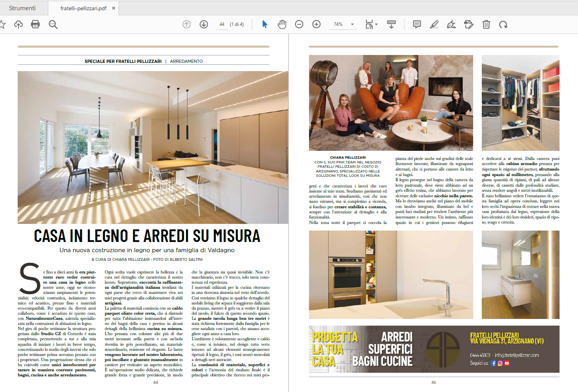Activate the selection arrow tool

pyautogui.click(x=265, y=24)
